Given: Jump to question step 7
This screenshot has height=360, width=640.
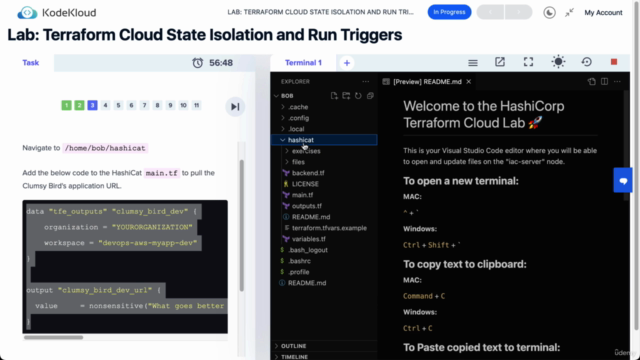Looking at the screenshot, I should [144, 105].
